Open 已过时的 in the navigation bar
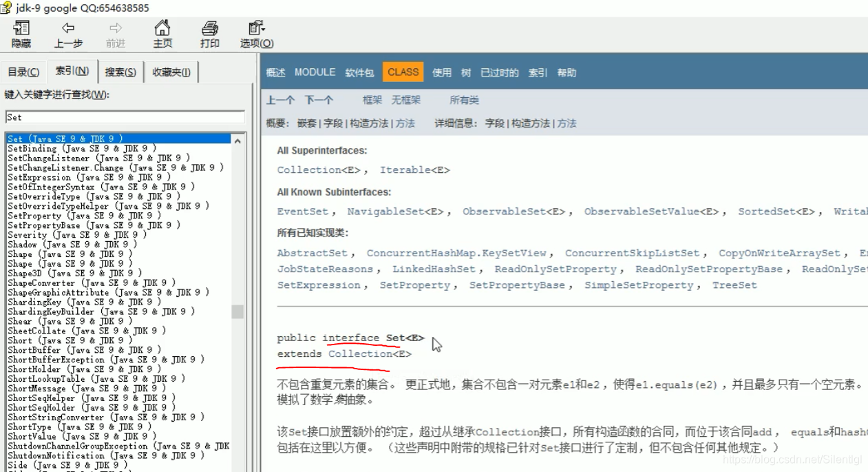This screenshot has width=868, height=472. click(x=500, y=72)
